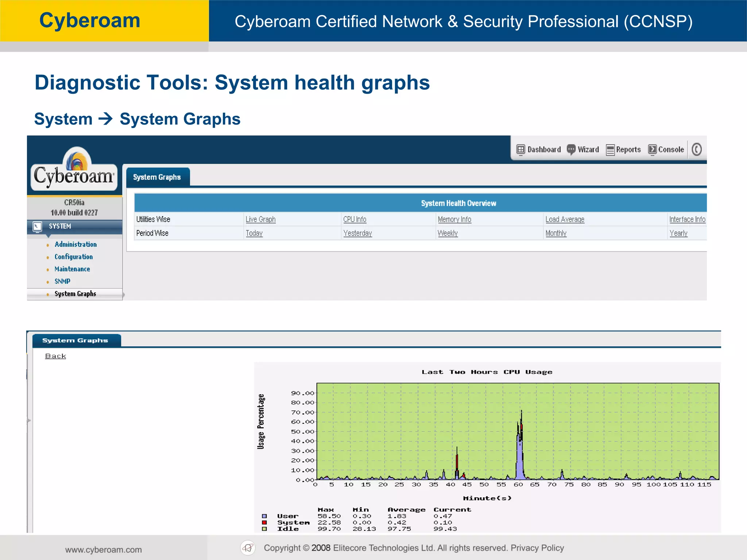
Task: Click the User Max value 58.50
Action: coord(329,516)
